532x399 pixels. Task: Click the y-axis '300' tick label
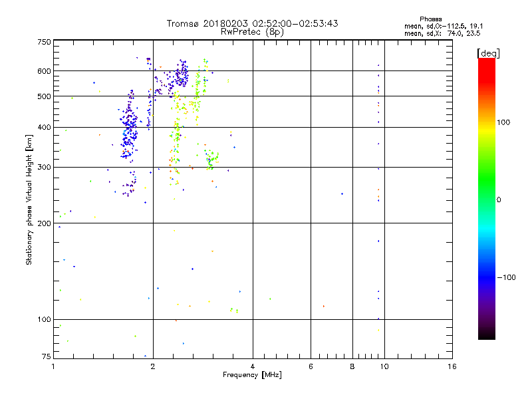tap(44, 167)
